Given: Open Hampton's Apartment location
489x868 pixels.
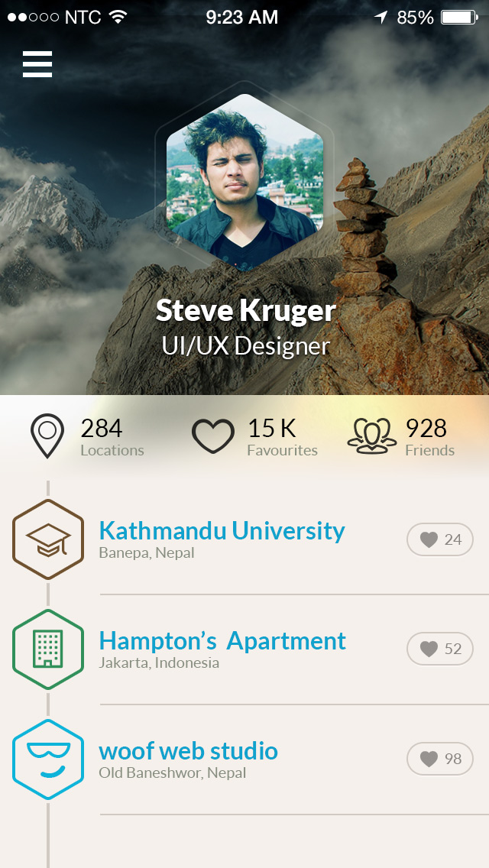Looking at the screenshot, I should tap(222, 640).
